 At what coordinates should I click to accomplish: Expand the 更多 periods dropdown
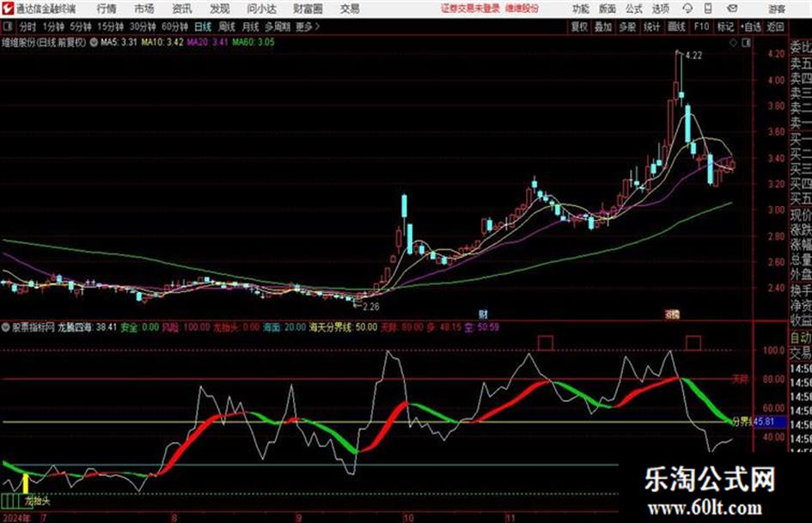(308, 27)
